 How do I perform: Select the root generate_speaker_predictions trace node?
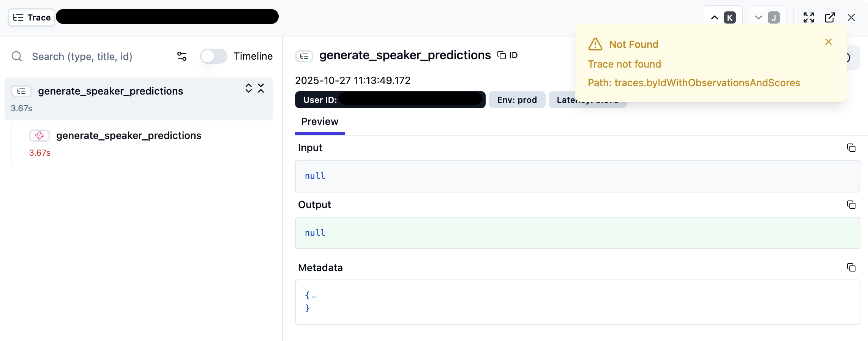tap(110, 91)
